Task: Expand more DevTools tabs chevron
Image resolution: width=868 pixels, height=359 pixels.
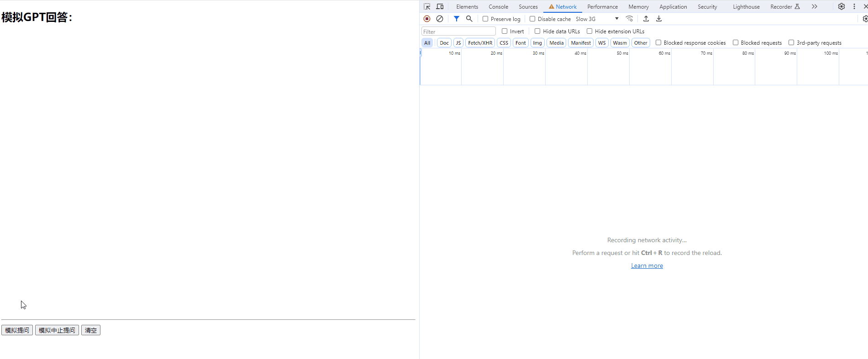Action: pyautogui.click(x=814, y=6)
